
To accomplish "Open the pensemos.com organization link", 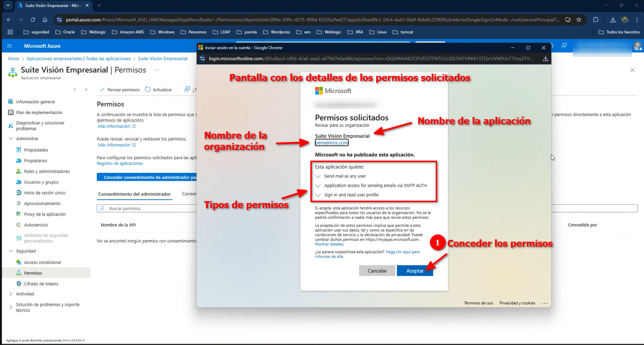I will 331,143.
